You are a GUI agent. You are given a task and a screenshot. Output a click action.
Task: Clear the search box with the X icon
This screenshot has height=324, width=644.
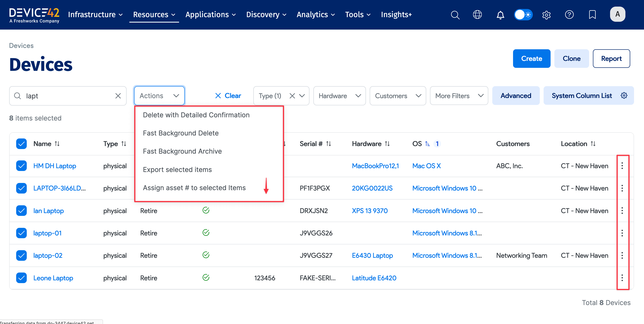tap(118, 96)
